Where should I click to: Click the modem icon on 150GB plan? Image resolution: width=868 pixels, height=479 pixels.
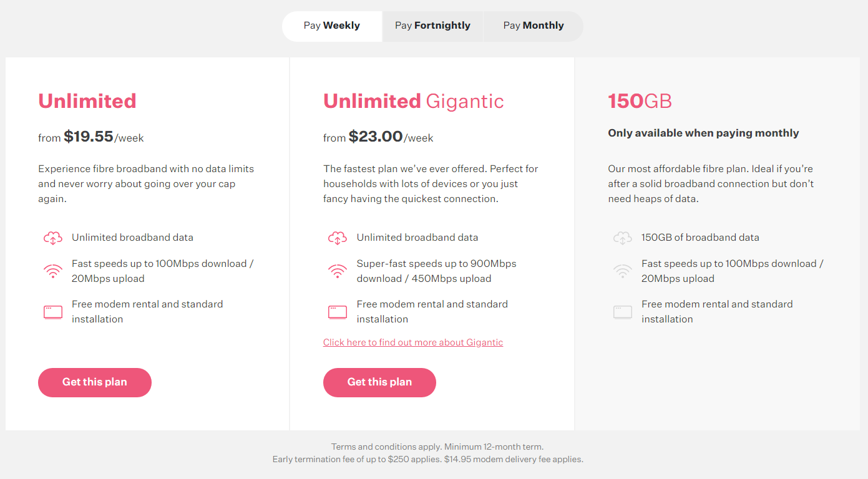click(623, 310)
